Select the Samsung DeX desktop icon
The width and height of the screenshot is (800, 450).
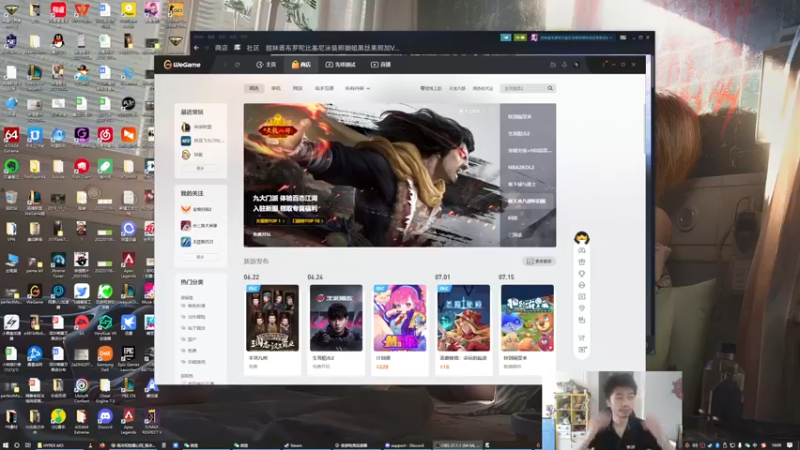[x=105, y=359]
